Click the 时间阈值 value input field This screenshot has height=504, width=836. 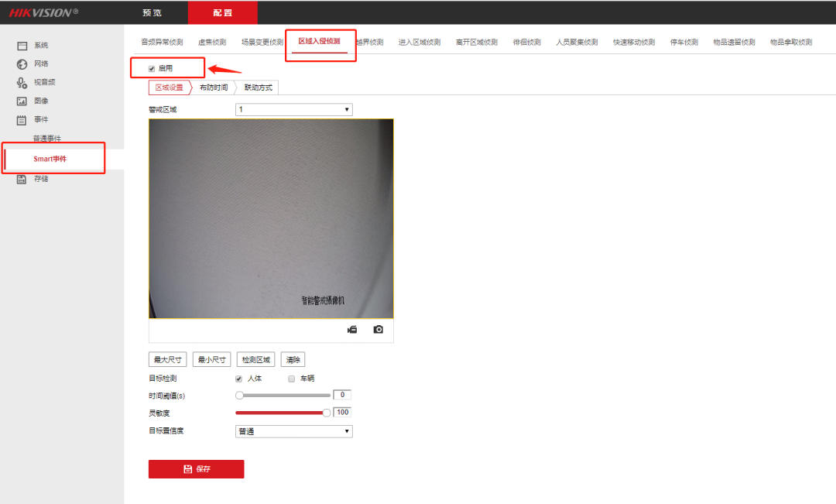(342, 395)
